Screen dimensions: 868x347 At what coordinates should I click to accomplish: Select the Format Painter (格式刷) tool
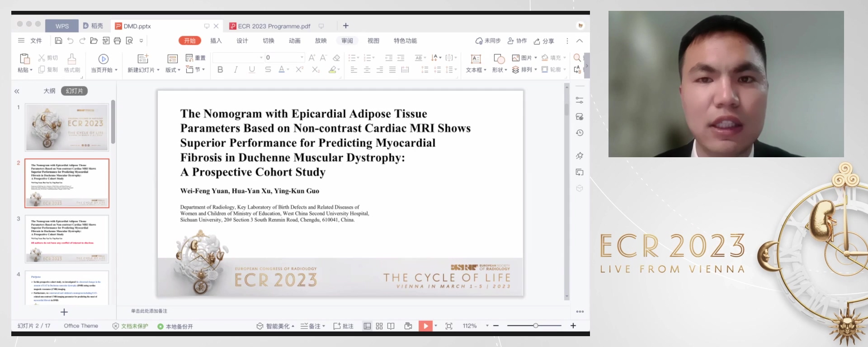click(x=72, y=59)
